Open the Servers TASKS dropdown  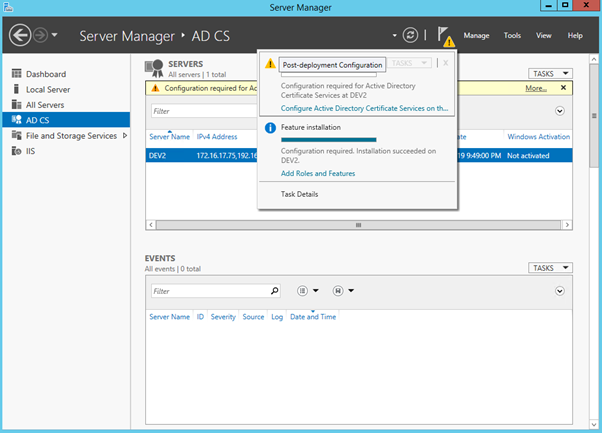550,73
